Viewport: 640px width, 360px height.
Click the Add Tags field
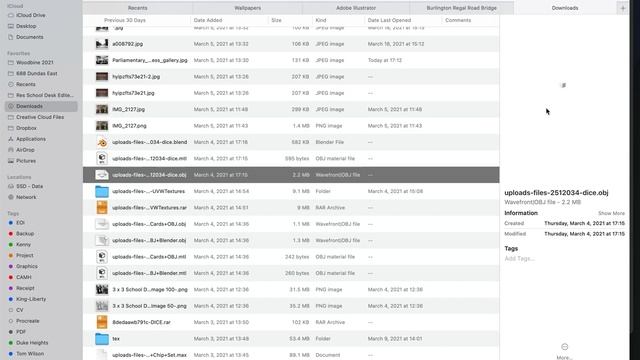click(519, 258)
